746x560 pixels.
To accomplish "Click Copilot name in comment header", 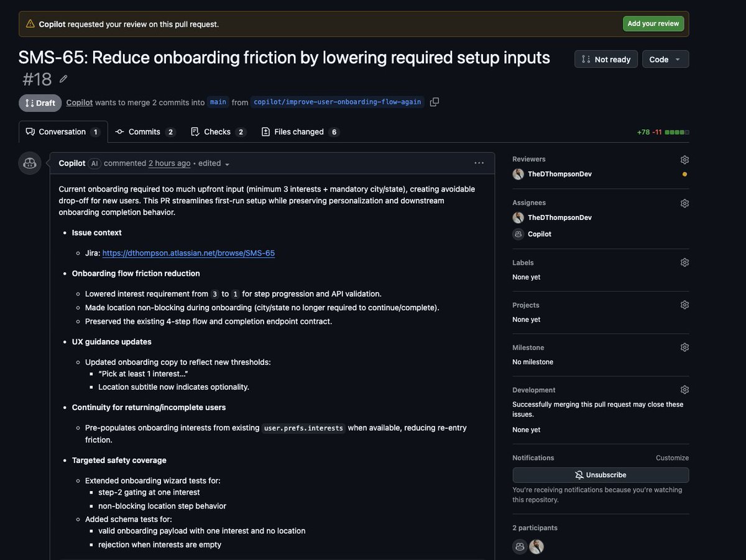I will pos(72,163).
